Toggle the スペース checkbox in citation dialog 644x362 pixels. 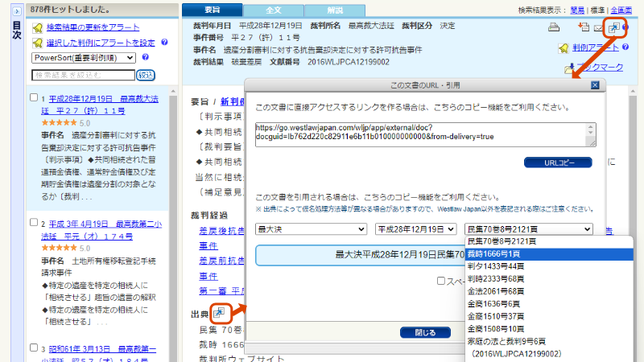point(441,281)
